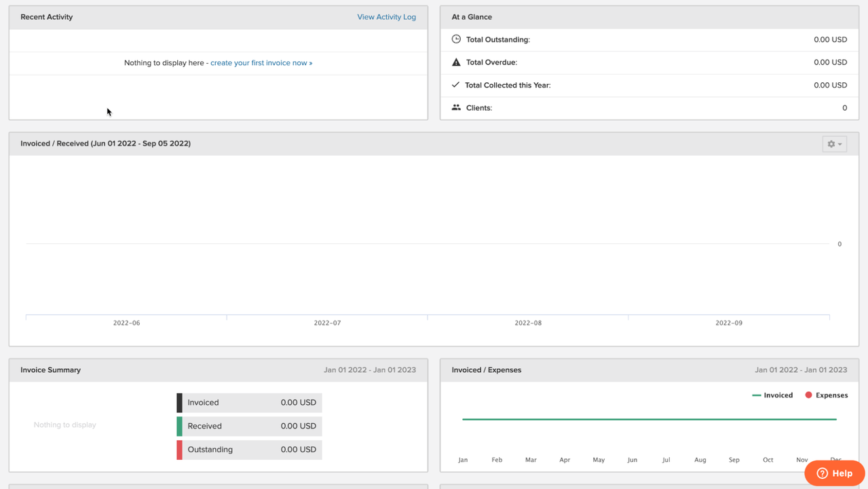Click the clock icon beside Total Outstanding
The width and height of the screenshot is (868, 489).
tap(455, 39)
